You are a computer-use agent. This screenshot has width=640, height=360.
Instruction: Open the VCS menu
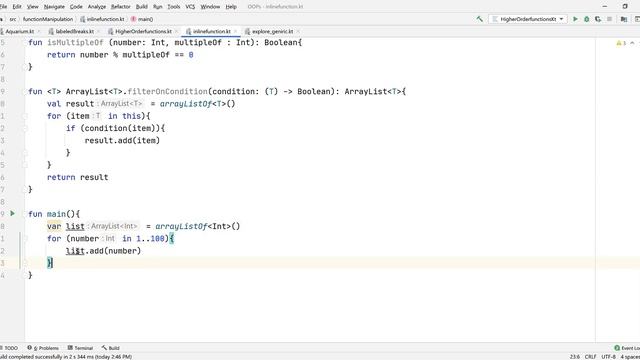pyautogui.click(x=190, y=7)
